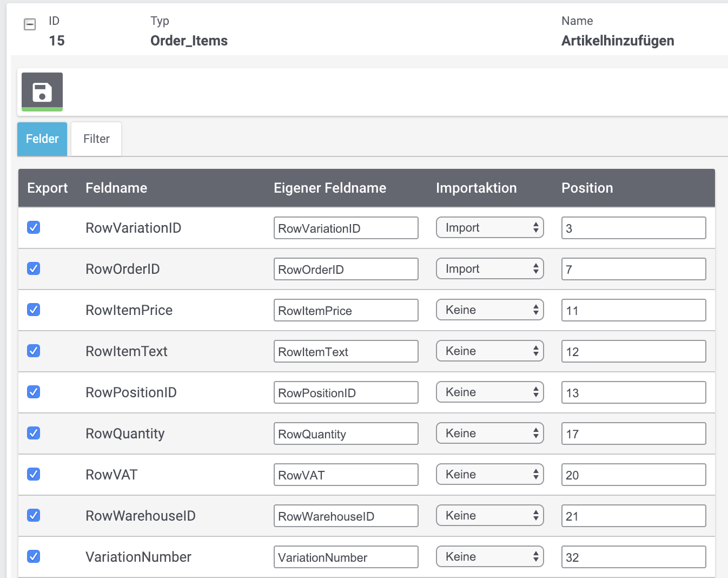
Task: Toggle the VariationNumber export checkbox
Action: [x=34, y=556]
